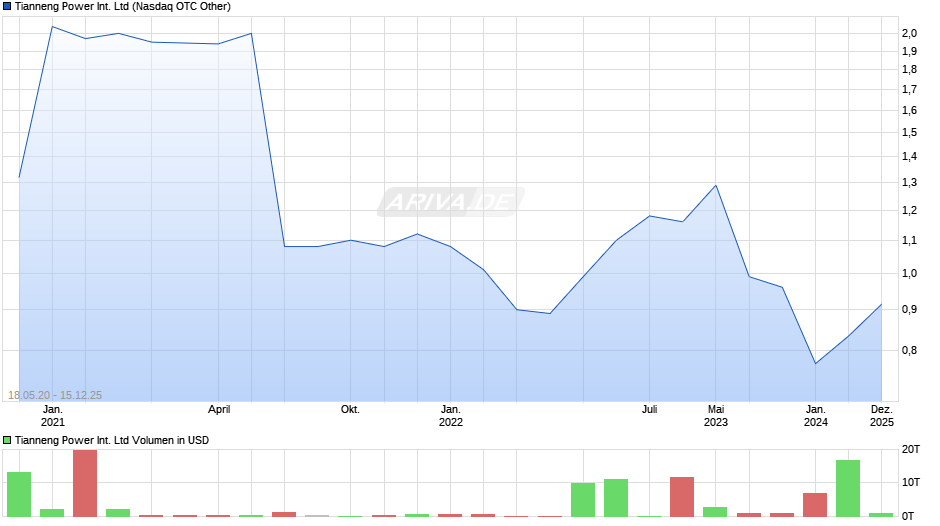940x526 pixels.
Task: Select the title 'Tianneng Power Int. Ltd (Nasdaq OTC Other)'
Action: coord(123,7)
